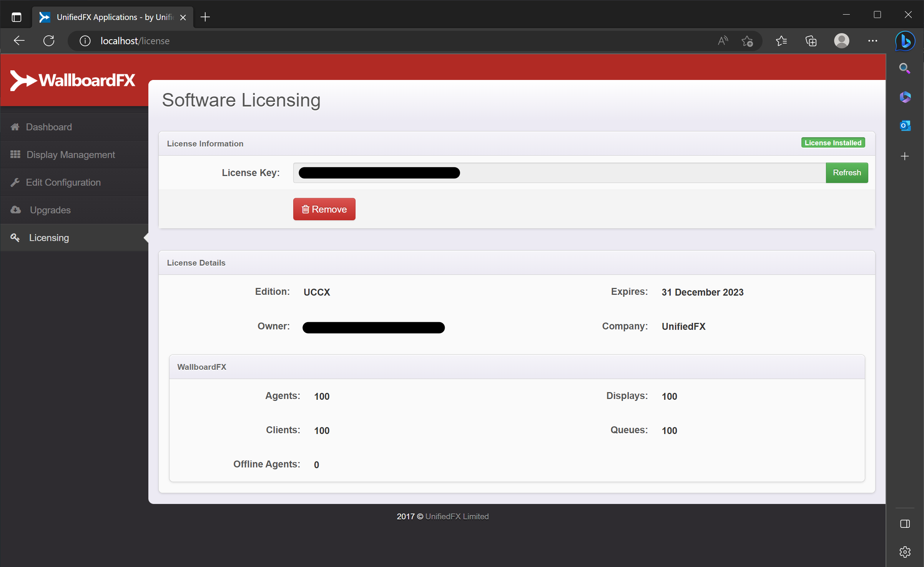Select Edit Configuration menu item
Image resolution: width=924 pixels, height=567 pixels.
point(74,182)
